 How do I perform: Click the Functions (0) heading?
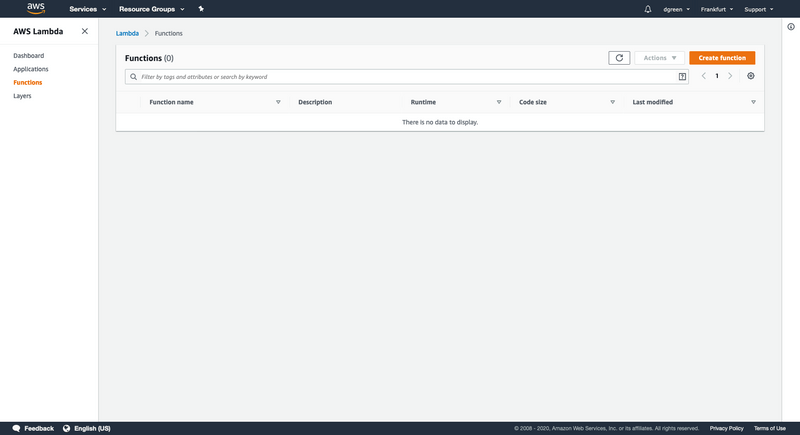[x=149, y=58]
